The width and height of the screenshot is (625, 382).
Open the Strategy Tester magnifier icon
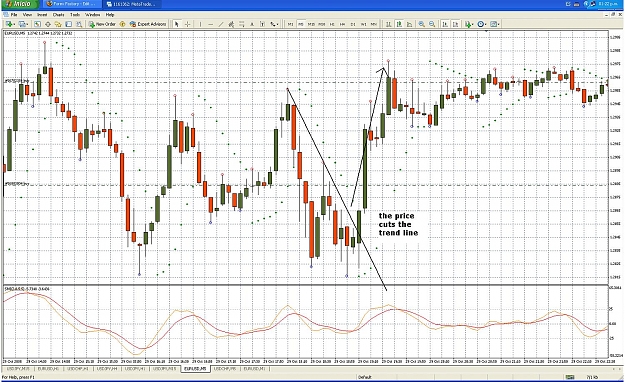pyautogui.click(x=79, y=24)
